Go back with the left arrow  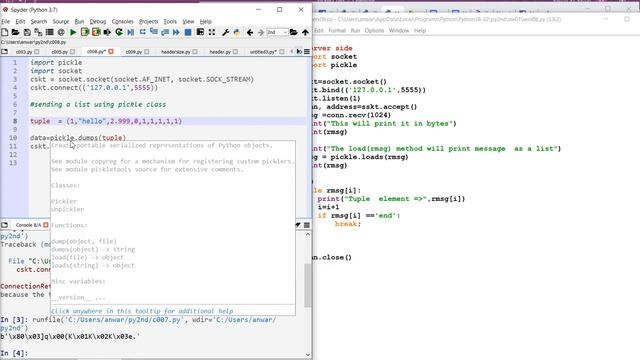(250, 32)
